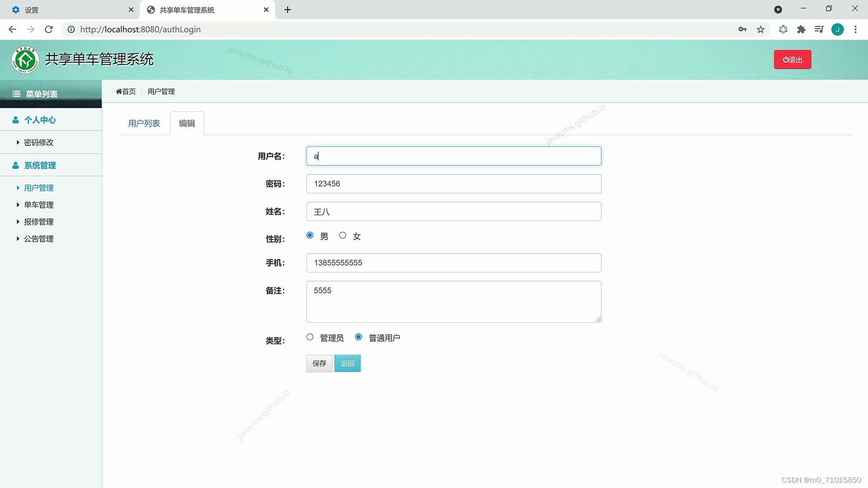Click the saved password key icon
The width and height of the screenshot is (868, 488).
click(x=742, y=29)
